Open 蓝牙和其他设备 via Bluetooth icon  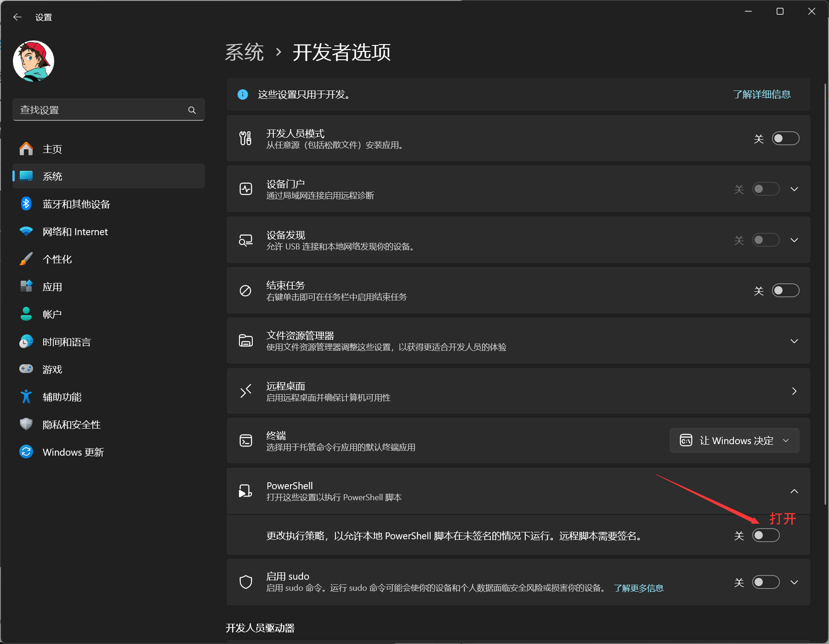[26, 204]
